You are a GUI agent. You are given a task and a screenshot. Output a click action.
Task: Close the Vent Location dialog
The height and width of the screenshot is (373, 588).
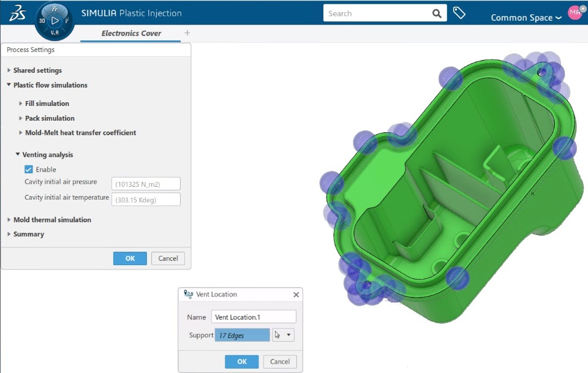[296, 295]
